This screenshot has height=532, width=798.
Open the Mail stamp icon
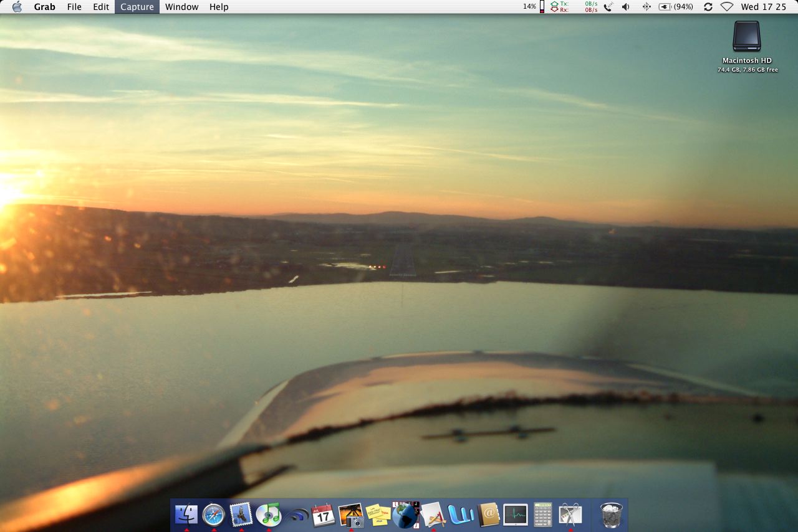(241, 515)
